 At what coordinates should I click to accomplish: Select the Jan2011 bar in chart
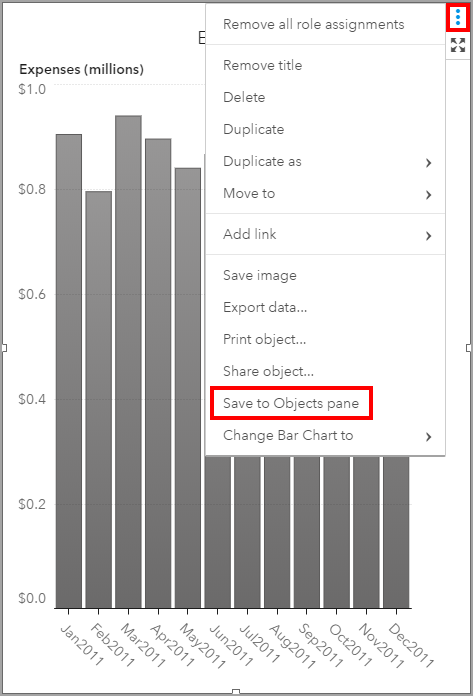[69, 371]
